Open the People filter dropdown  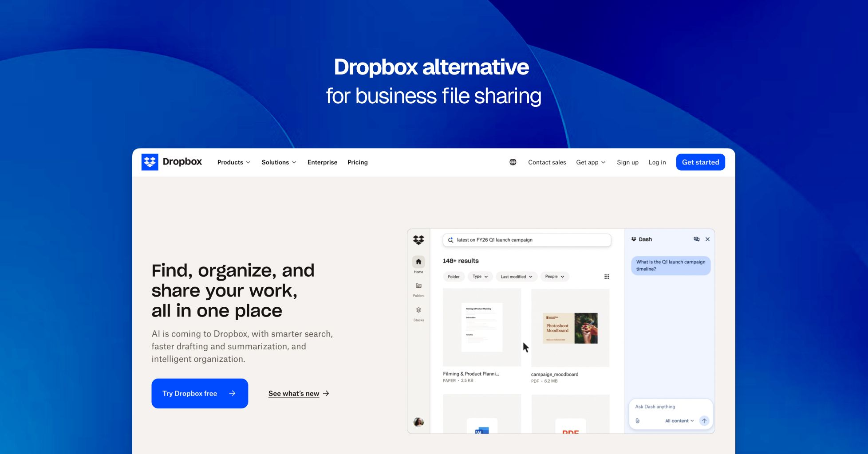click(555, 277)
